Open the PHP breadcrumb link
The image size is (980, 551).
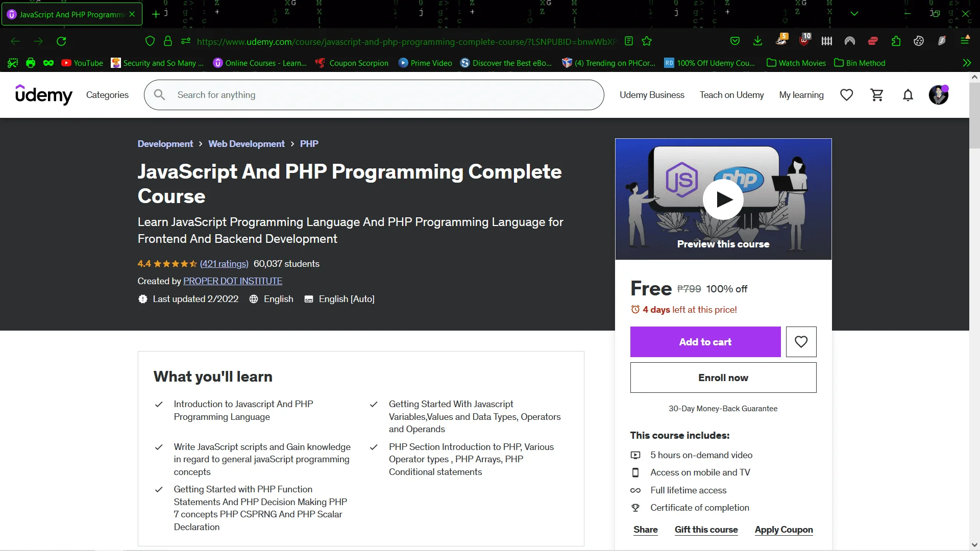(x=309, y=144)
